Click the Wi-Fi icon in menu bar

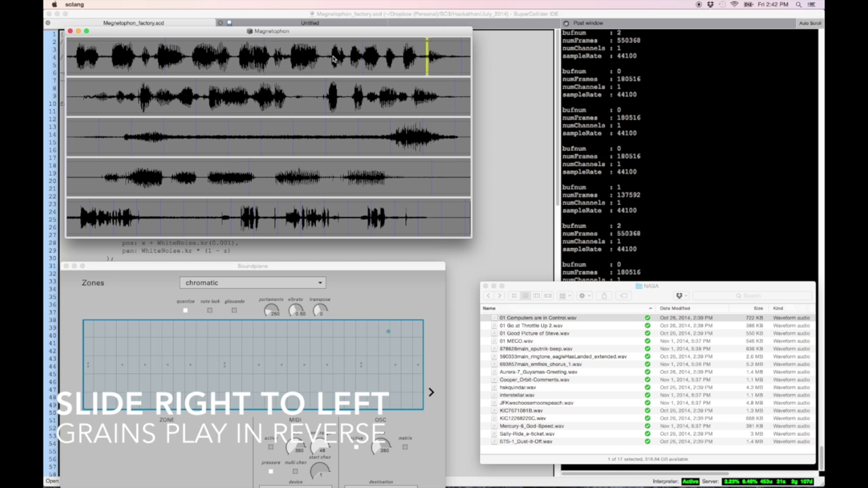coord(734,4)
